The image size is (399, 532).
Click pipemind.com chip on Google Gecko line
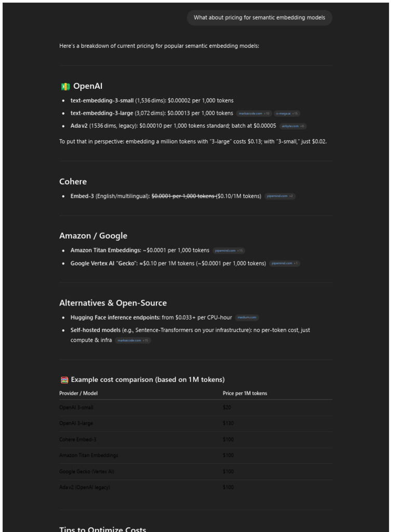click(285, 263)
